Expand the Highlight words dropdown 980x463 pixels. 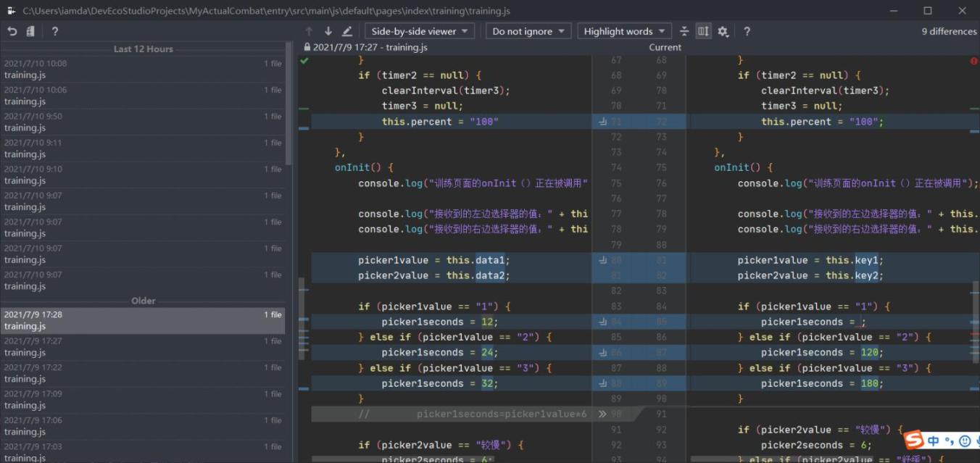click(x=624, y=31)
